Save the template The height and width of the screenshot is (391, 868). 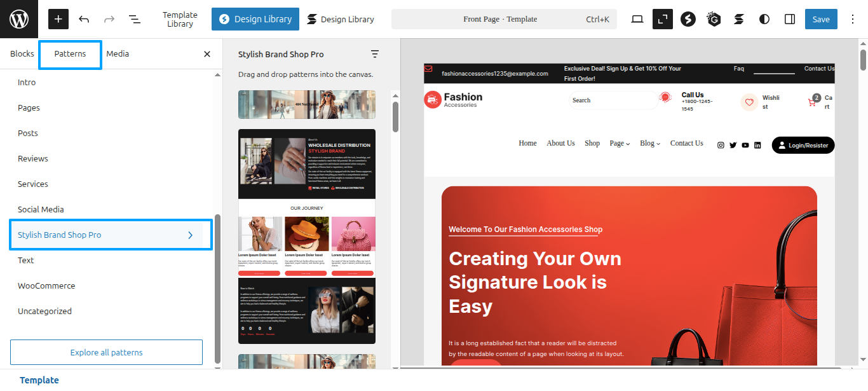coord(821,19)
